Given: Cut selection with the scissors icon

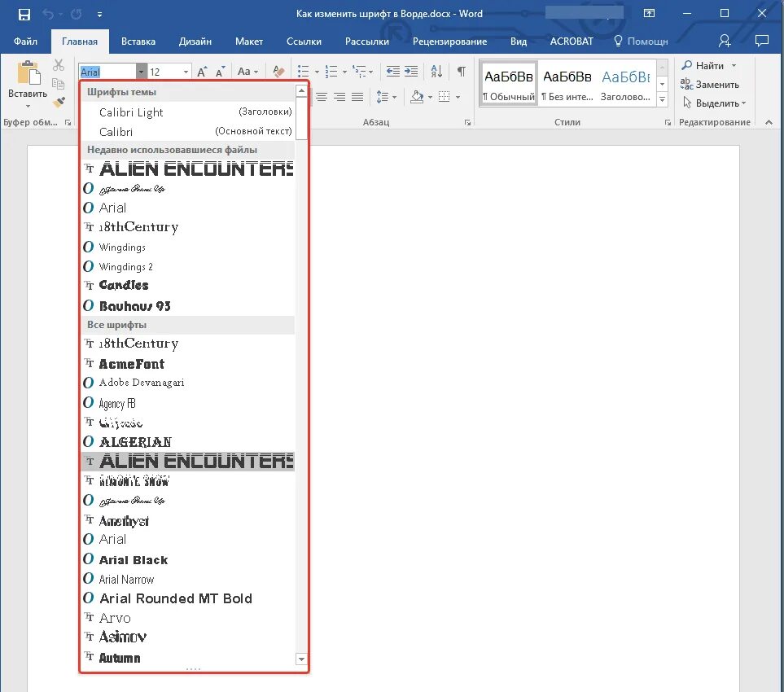Looking at the screenshot, I should [59, 65].
